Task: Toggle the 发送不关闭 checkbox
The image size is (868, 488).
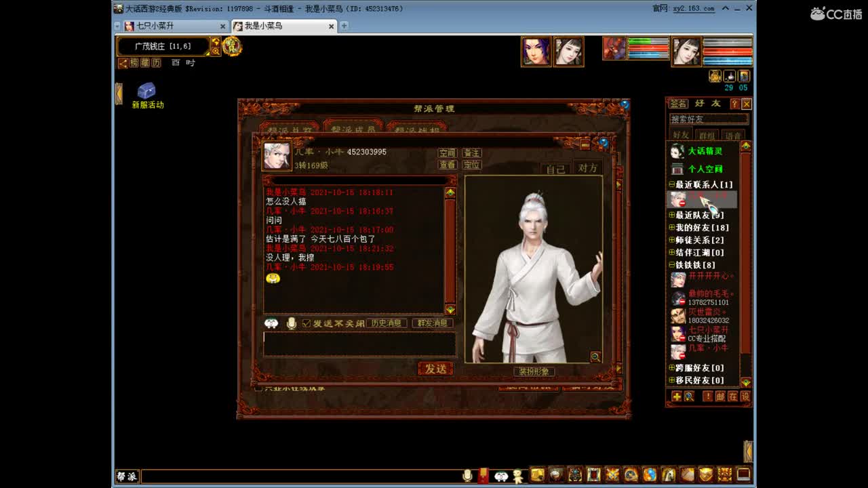Action: coord(307,323)
